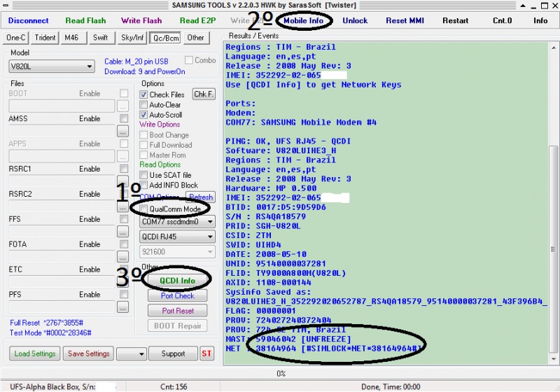Click Results/Events scrollbar up arrow
The image size is (560, 392).
tap(553, 47)
